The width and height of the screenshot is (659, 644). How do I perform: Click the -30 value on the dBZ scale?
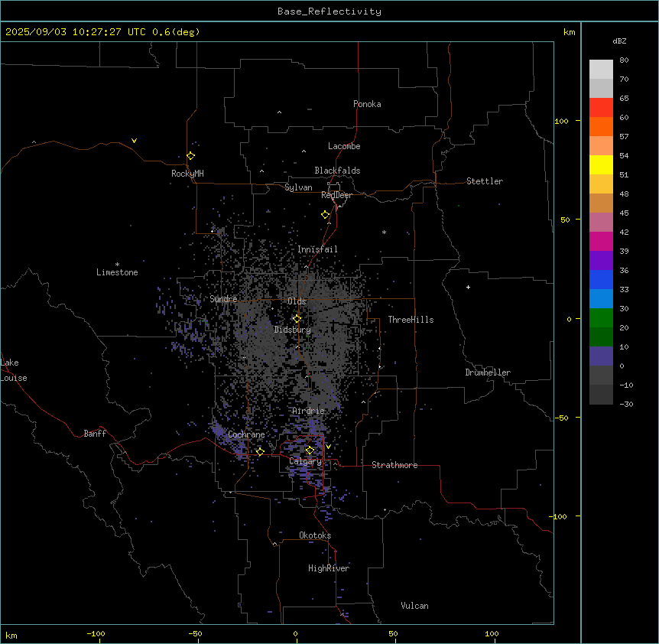tap(626, 405)
